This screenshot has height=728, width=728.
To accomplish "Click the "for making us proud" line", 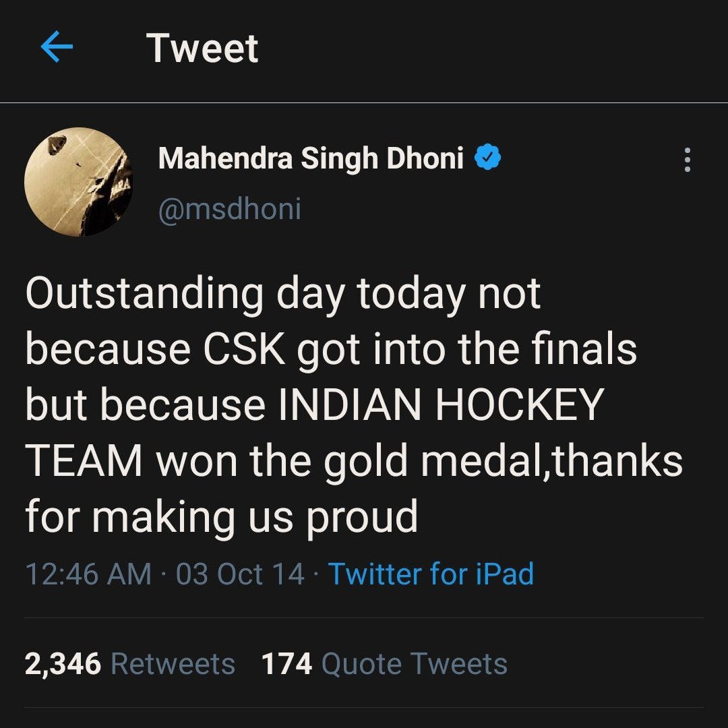I will point(222,518).
